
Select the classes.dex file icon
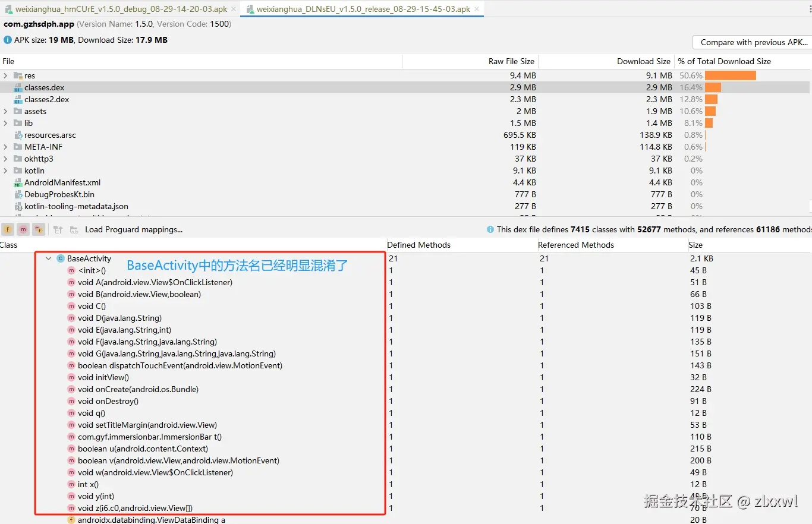[x=18, y=87]
